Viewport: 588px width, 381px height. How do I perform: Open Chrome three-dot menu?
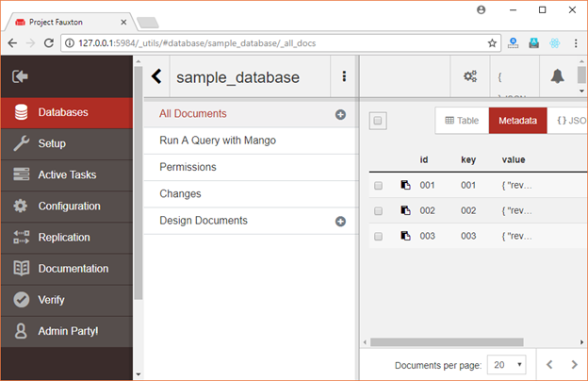click(576, 43)
